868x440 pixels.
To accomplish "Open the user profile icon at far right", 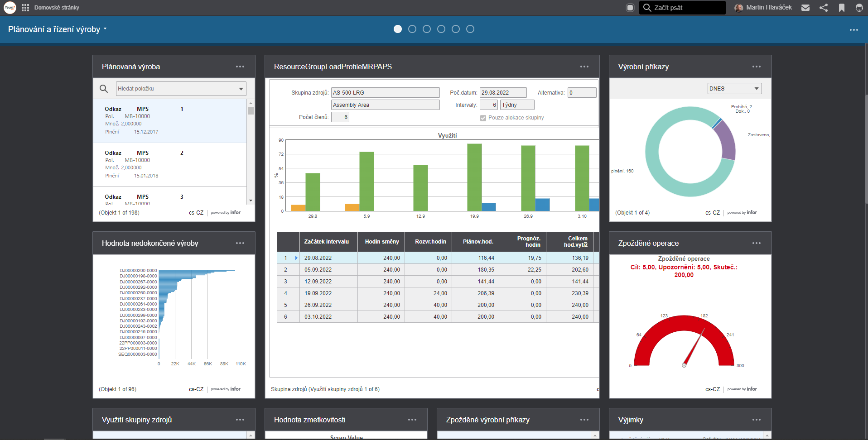I will 859,8.
